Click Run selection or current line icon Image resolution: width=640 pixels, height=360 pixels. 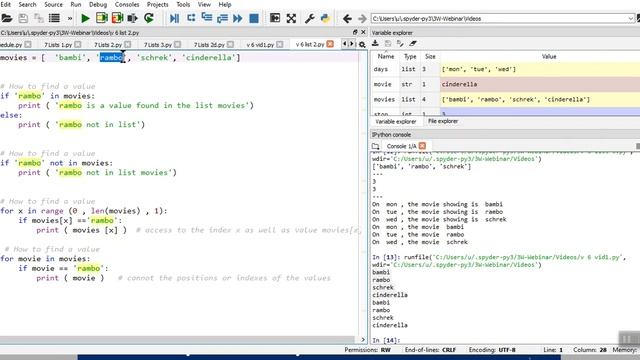[x=133, y=18]
